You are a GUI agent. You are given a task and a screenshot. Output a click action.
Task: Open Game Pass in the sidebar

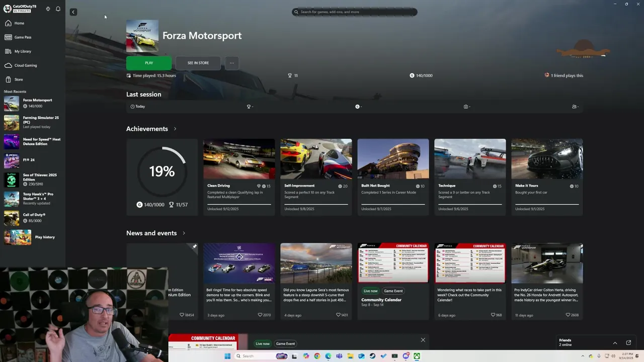click(x=33, y=37)
